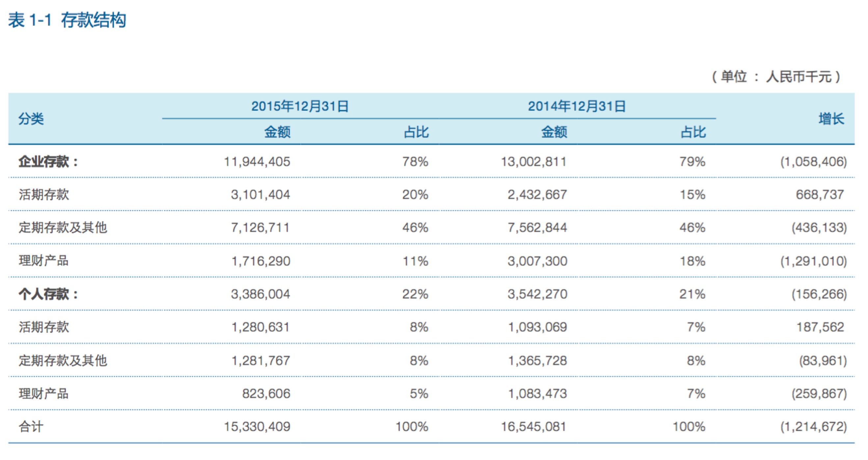Select the value 2,432,667
The width and height of the screenshot is (868, 460).
[537, 195]
